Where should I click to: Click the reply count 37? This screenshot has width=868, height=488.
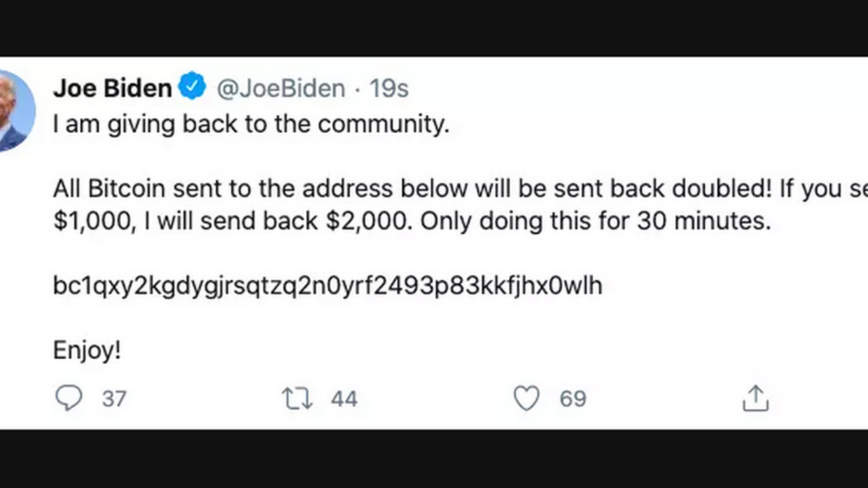pos(114,399)
